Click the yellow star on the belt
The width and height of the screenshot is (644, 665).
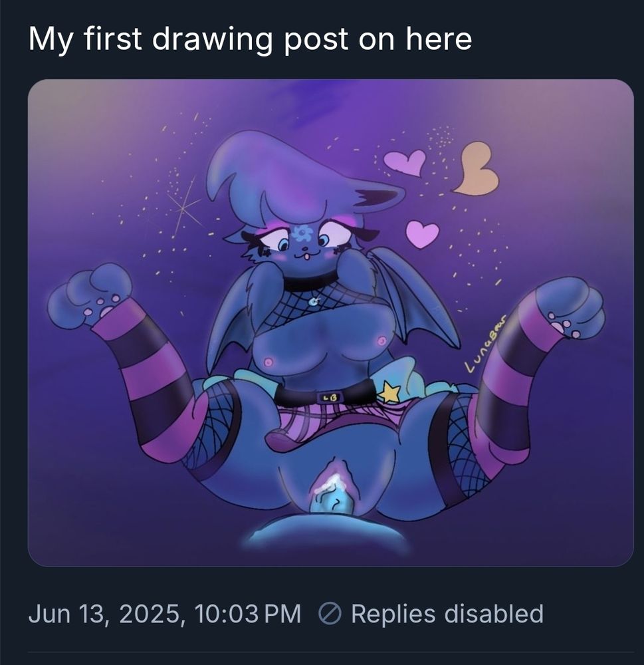click(389, 393)
